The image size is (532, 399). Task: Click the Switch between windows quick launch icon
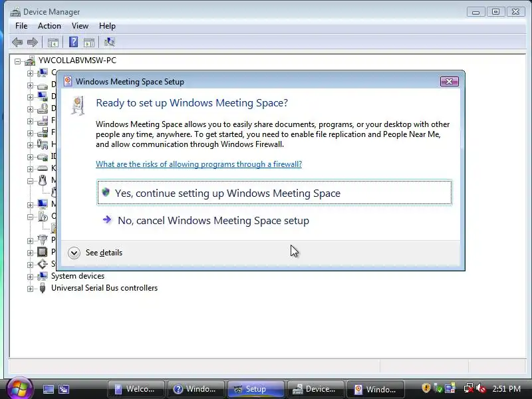tap(63, 389)
